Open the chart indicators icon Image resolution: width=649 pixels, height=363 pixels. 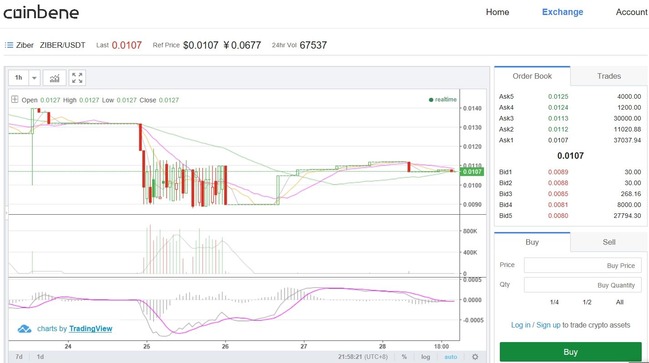pyautogui.click(x=55, y=78)
